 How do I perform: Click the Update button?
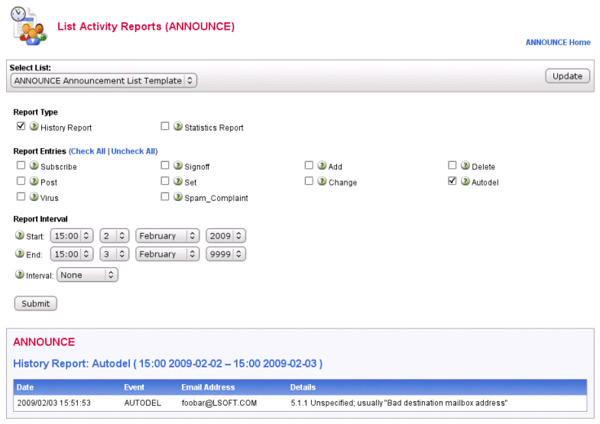pyautogui.click(x=566, y=76)
